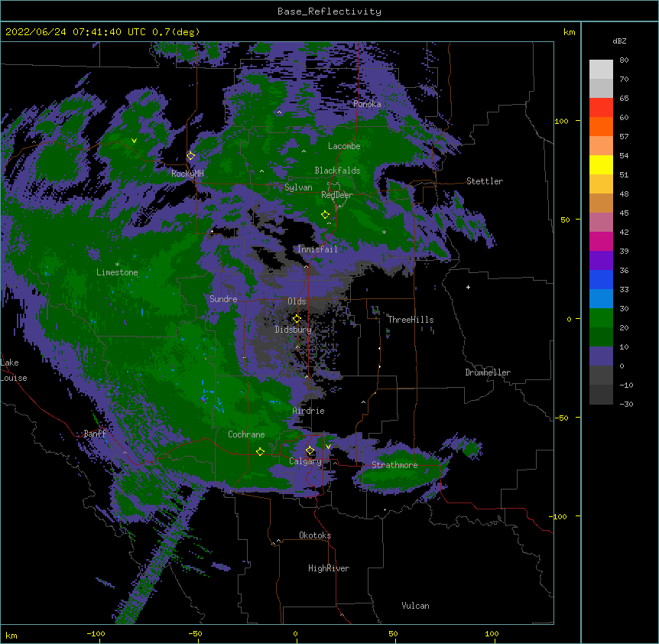Click the RedDeer label
The image size is (659, 644).
tap(337, 195)
